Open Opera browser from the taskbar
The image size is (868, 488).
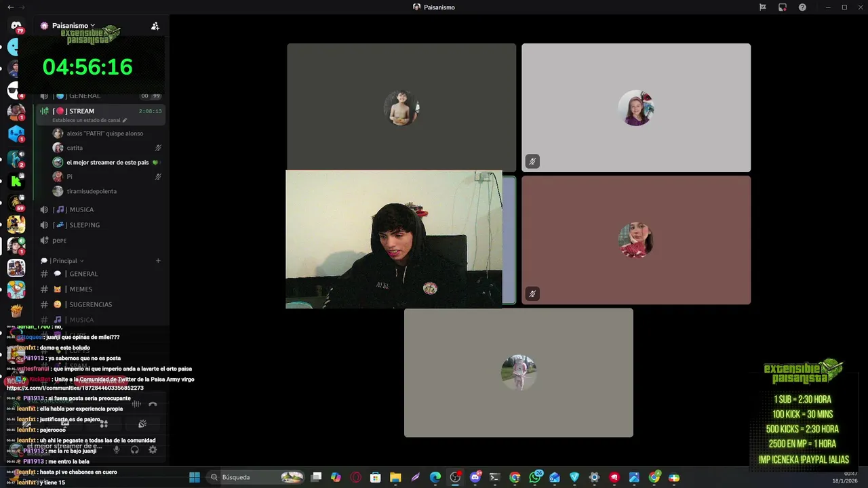[356, 477]
